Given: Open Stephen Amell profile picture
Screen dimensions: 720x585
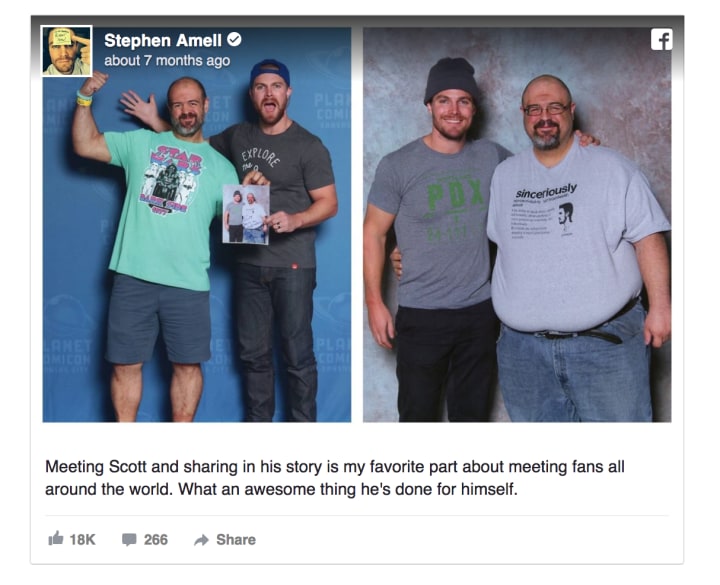Looking at the screenshot, I should coord(67,51).
